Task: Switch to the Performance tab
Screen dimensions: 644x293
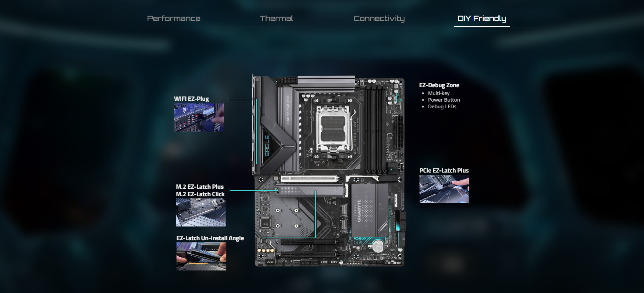Action: [174, 18]
